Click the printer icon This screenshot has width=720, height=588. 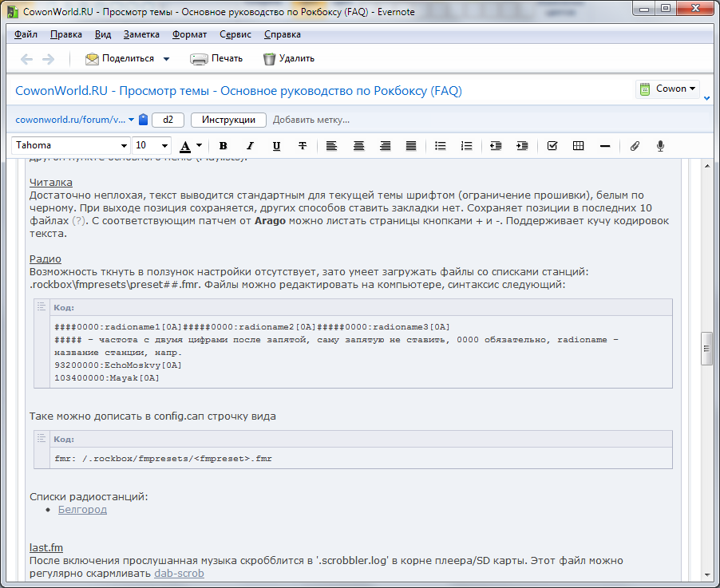pos(199,59)
